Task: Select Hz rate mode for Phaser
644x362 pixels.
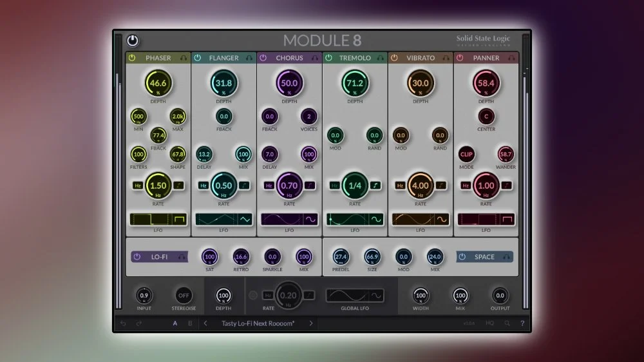Action: [138, 186]
